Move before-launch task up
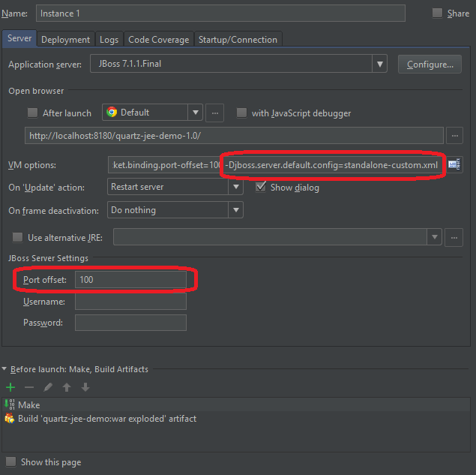 (67, 387)
